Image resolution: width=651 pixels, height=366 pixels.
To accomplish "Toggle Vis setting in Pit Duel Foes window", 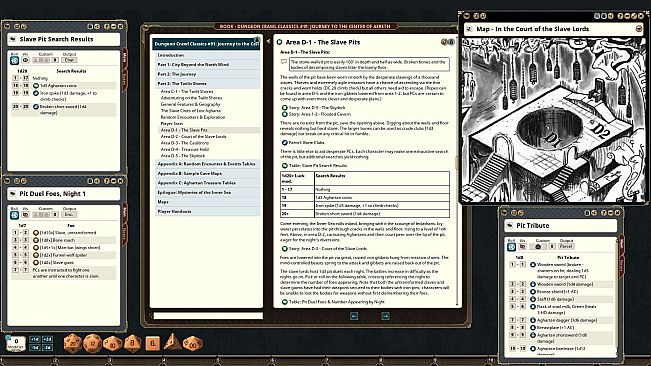I will click(x=25, y=215).
